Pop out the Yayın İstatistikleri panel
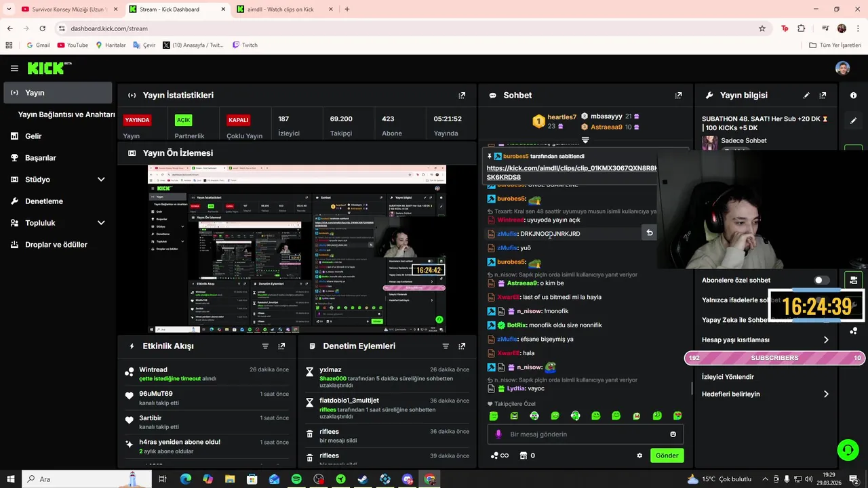Image resolution: width=868 pixels, height=488 pixels. (462, 96)
